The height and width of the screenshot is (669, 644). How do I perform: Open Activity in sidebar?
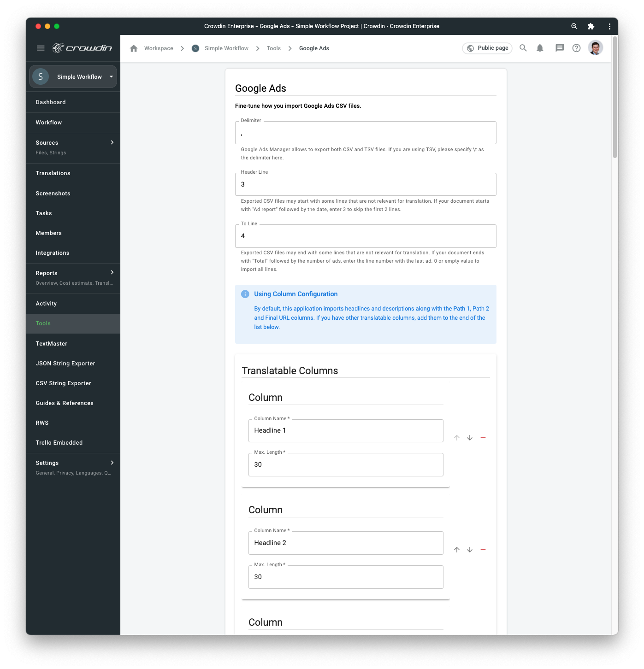[73, 304]
